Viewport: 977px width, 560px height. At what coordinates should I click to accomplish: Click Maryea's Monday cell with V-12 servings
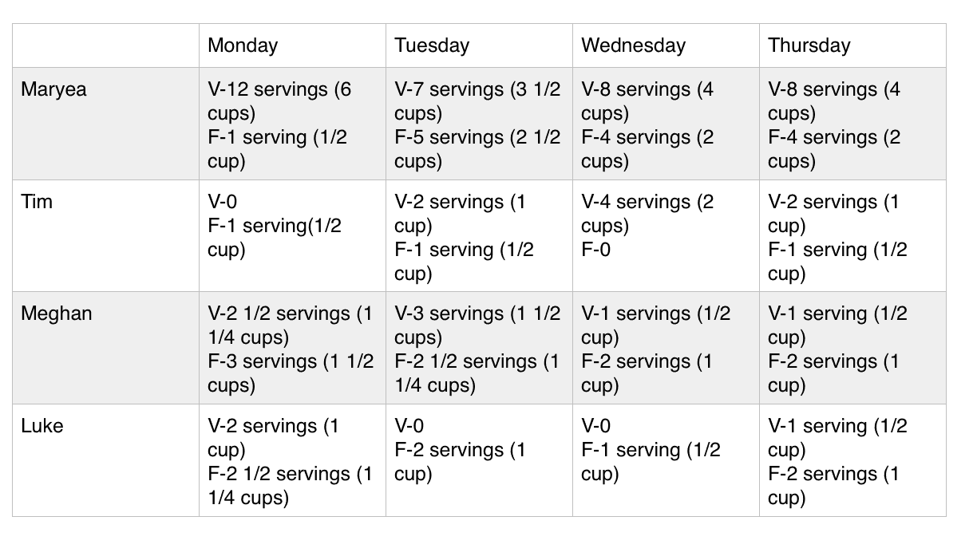(292, 124)
